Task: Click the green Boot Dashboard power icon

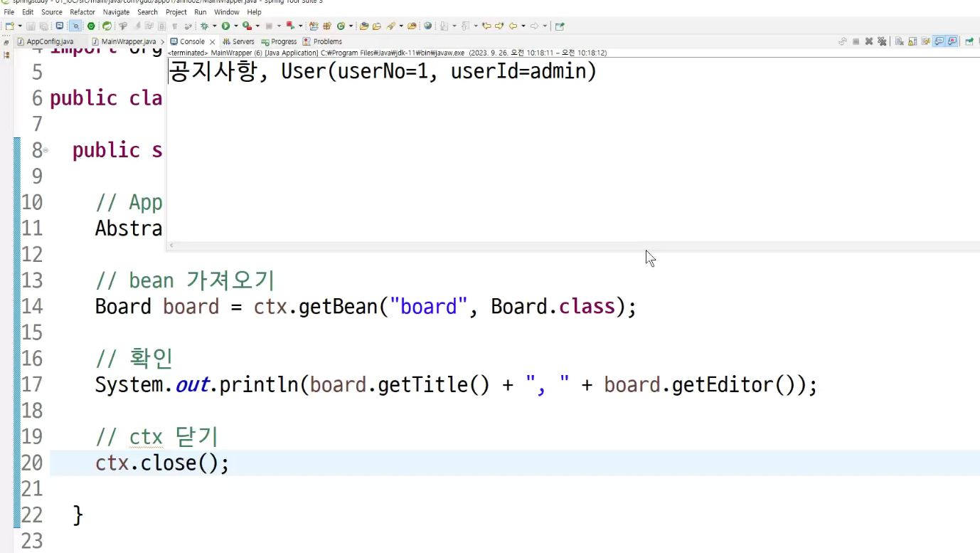Action: (x=91, y=26)
